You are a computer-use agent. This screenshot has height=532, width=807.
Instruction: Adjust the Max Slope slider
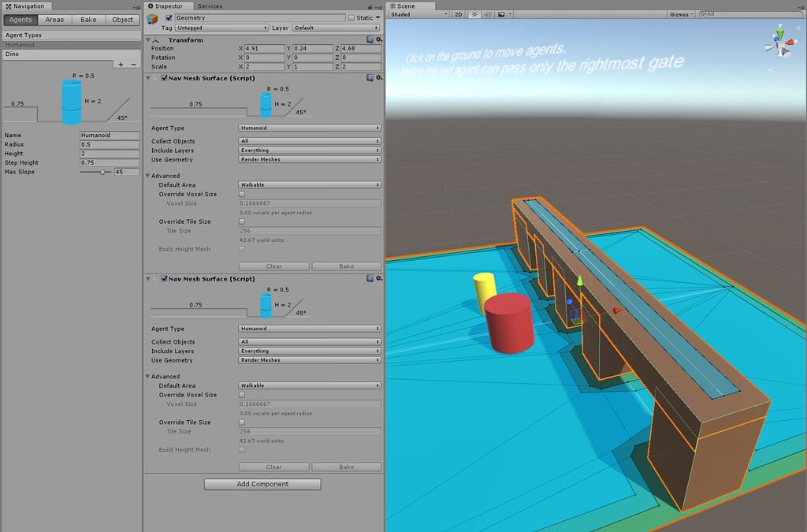click(102, 171)
